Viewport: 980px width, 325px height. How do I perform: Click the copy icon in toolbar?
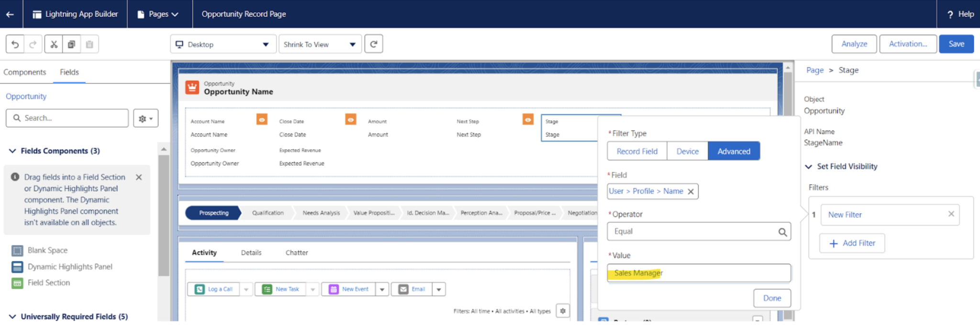pyautogui.click(x=71, y=44)
